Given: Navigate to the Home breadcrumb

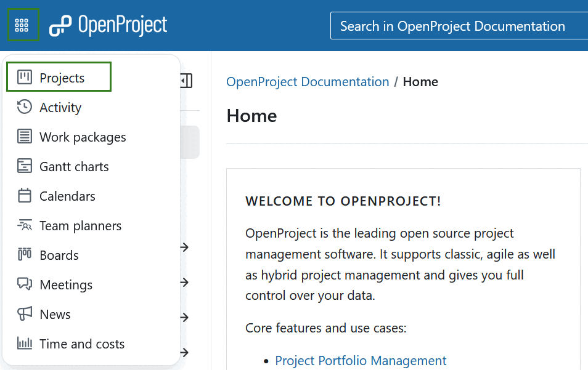Looking at the screenshot, I should click(x=420, y=81).
